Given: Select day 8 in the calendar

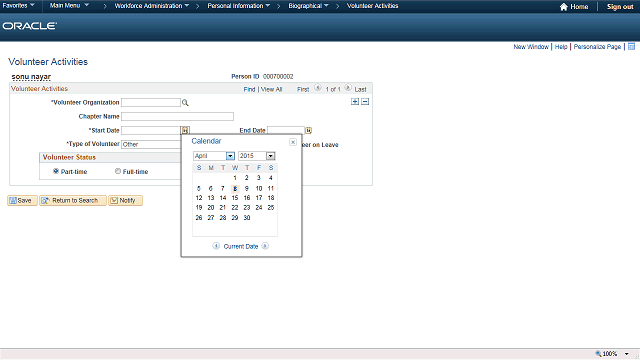Looking at the screenshot, I should coord(235,189).
